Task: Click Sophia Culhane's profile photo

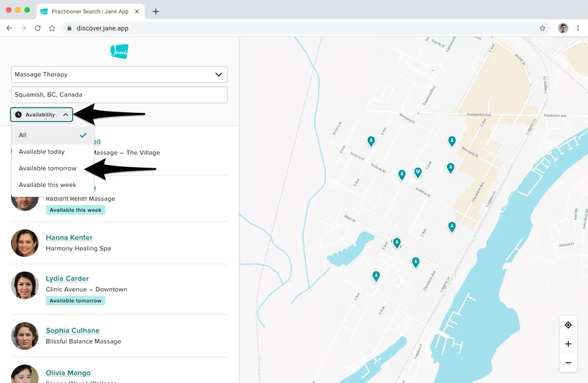Action: coord(25,336)
